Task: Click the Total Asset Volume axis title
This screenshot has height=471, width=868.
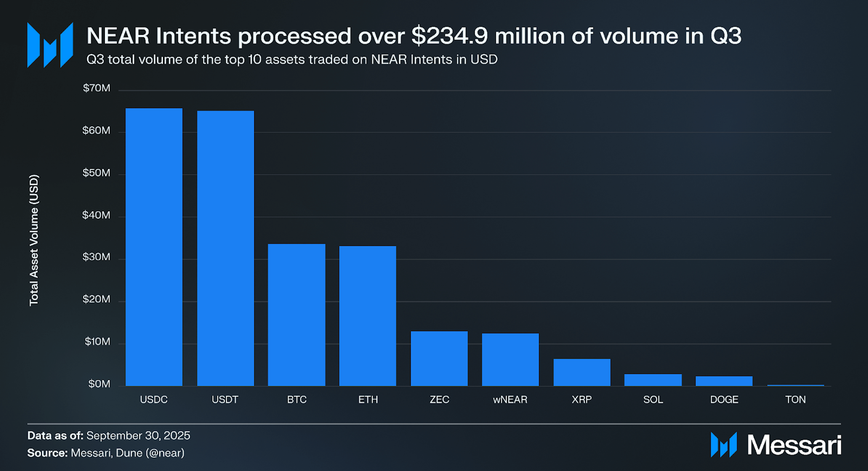Action: 34,240
